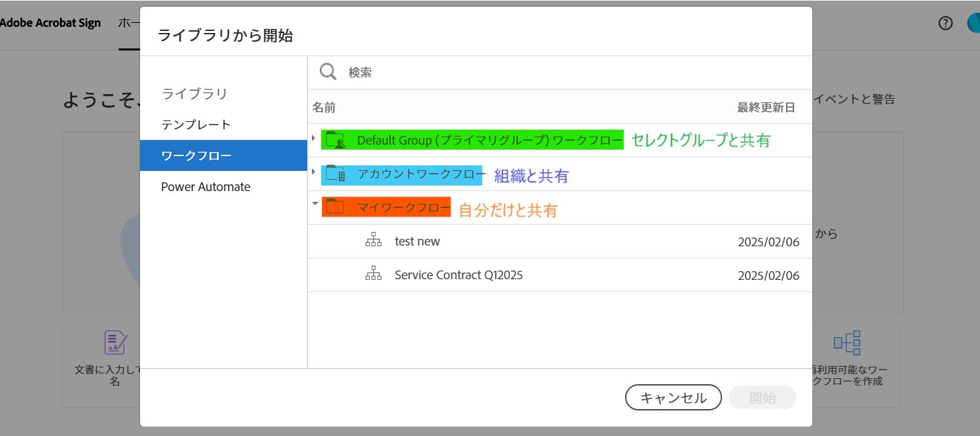Screen dimensions: 980x436
Task: Collapse the マイワークフロー folder
Action: [x=315, y=203]
